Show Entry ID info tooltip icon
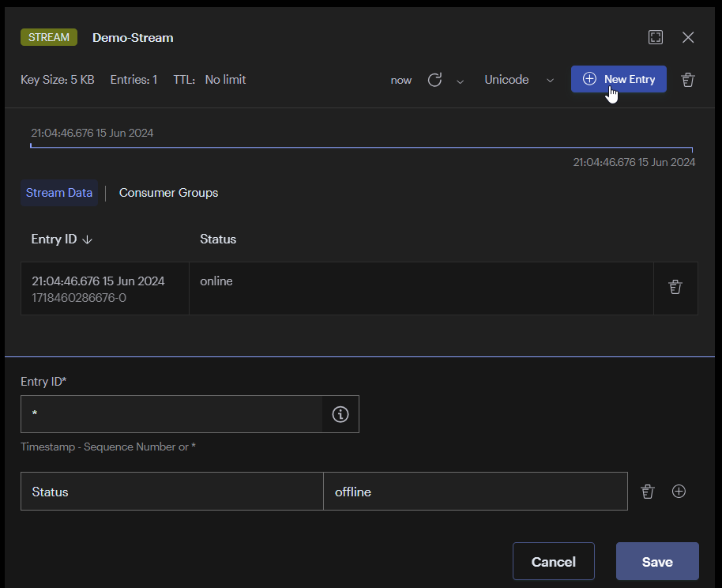This screenshot has height=588, width=722. click(x=340, y=414)
